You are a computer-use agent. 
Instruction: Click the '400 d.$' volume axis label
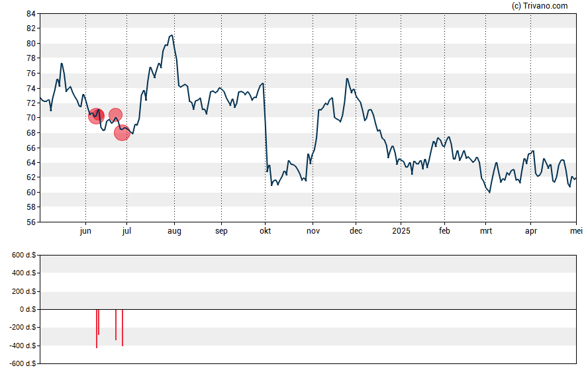(24, 273)
